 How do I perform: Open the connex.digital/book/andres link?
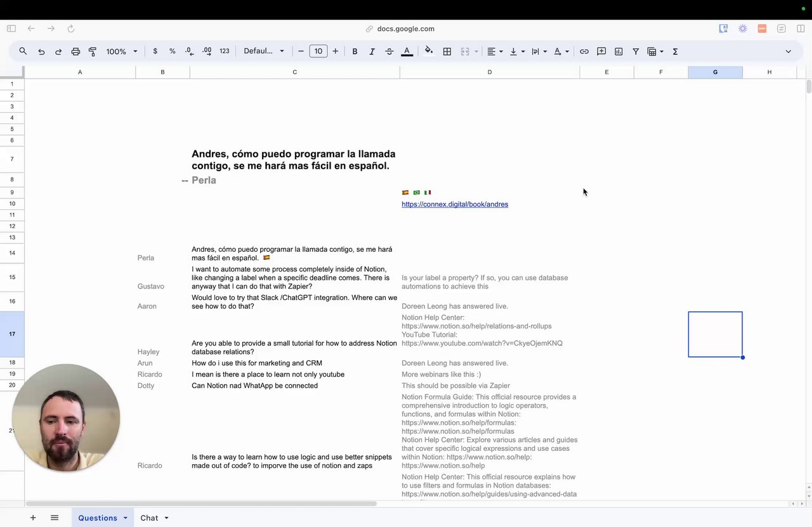[455, 204]
